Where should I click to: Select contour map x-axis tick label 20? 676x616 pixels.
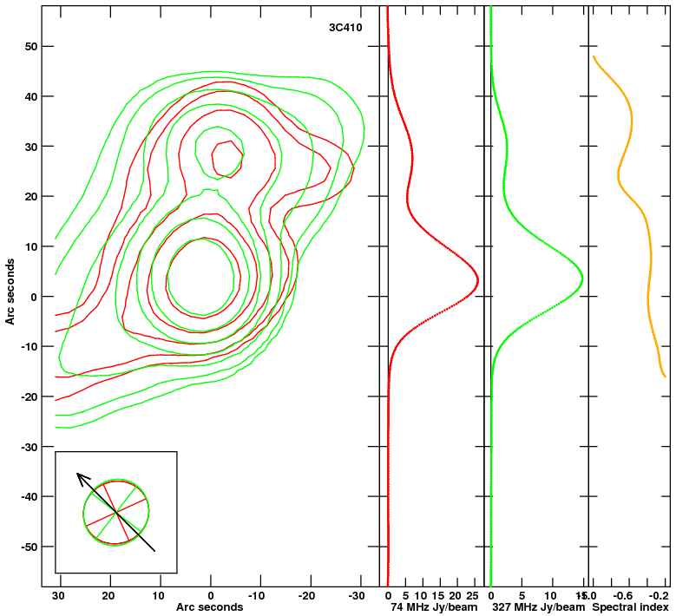[108, 596]
